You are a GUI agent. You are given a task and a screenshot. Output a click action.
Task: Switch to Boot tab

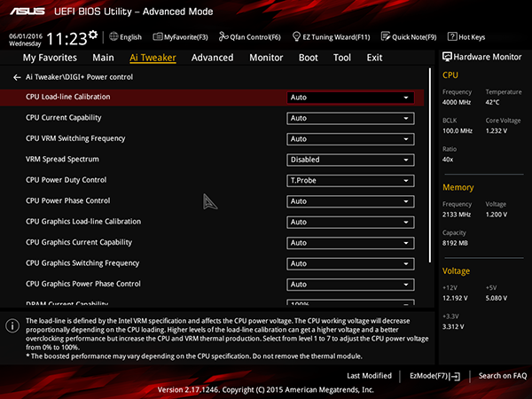pyautogui.click(x=309, y=58)
